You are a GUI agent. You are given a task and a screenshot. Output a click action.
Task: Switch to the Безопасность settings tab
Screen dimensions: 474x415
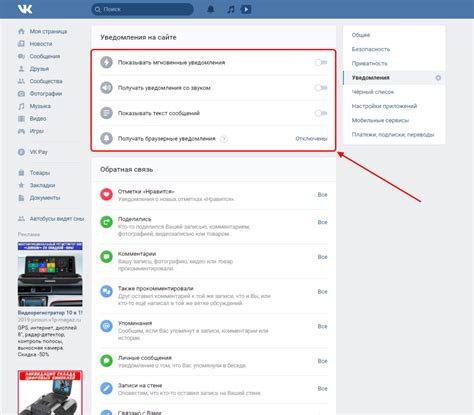371,49
